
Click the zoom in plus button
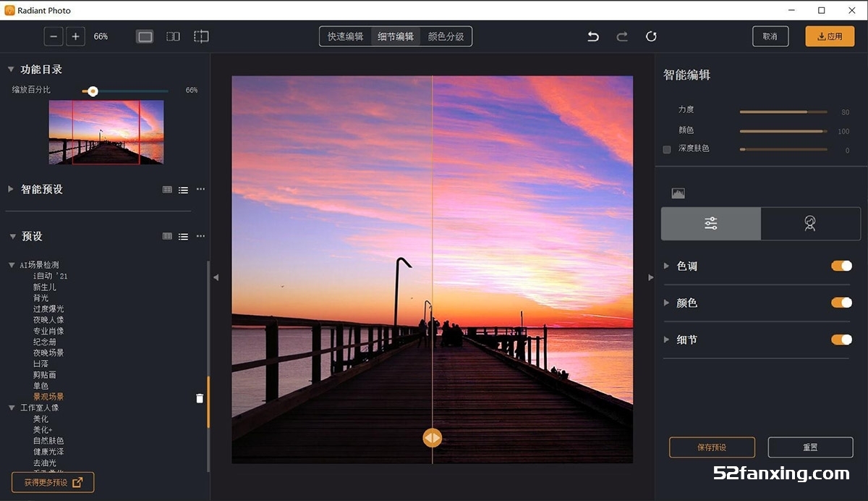(76, 36)
